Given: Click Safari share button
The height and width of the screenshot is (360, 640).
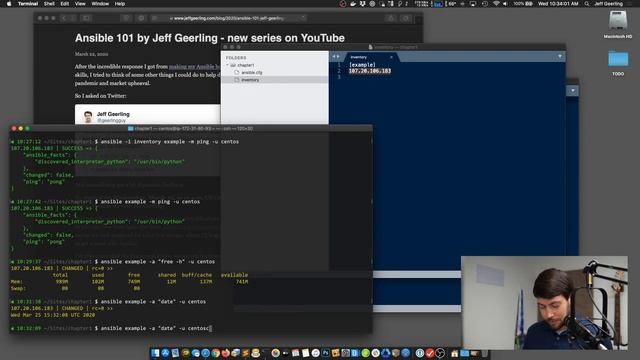Looking at the screenshot, I should coord(391,18).
